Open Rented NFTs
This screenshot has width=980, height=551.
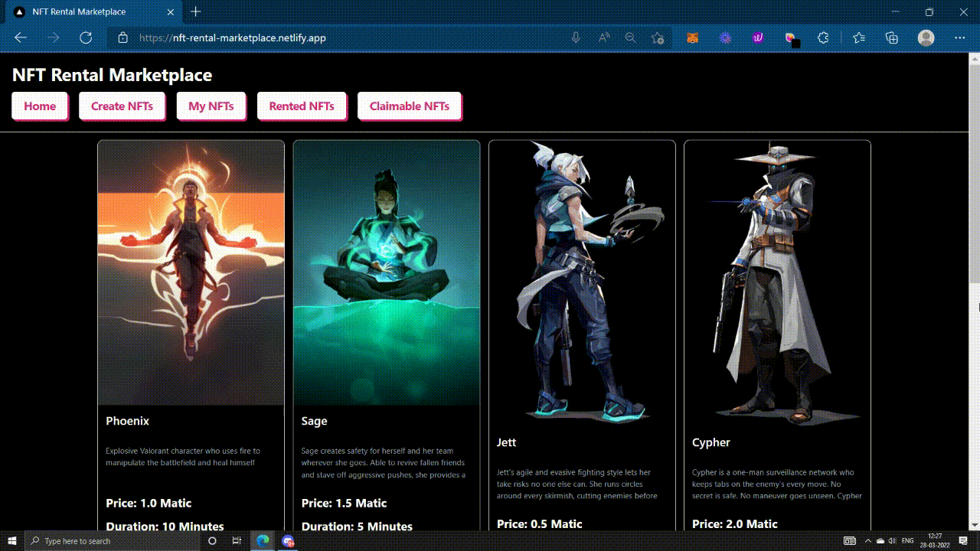(302, 106)
